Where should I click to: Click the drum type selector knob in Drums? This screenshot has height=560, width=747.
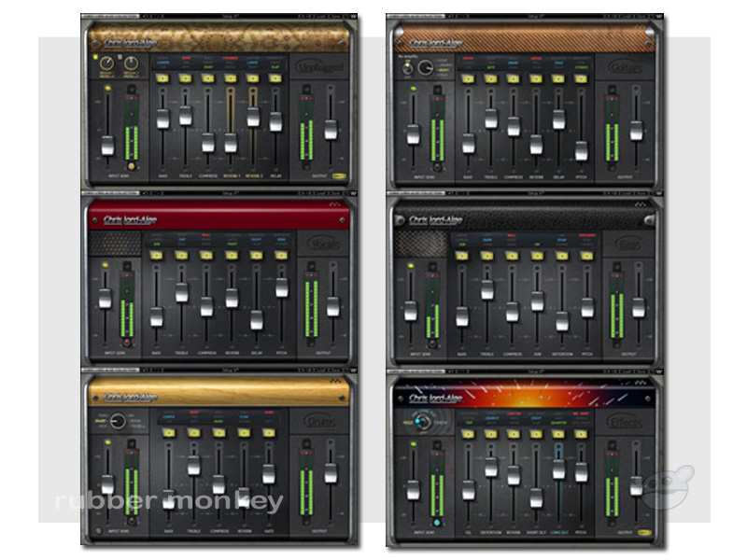point(118,421)
